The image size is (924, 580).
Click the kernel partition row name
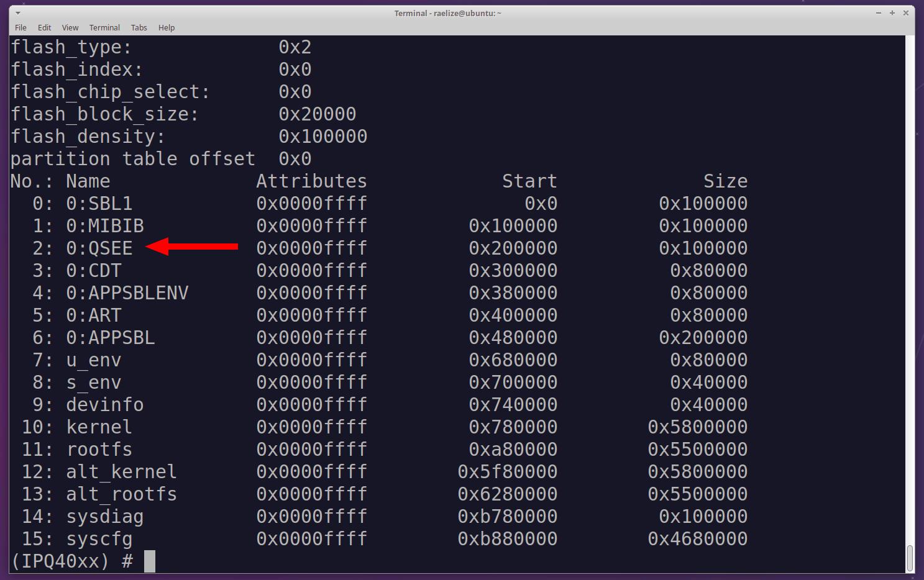tap(99, 427)
